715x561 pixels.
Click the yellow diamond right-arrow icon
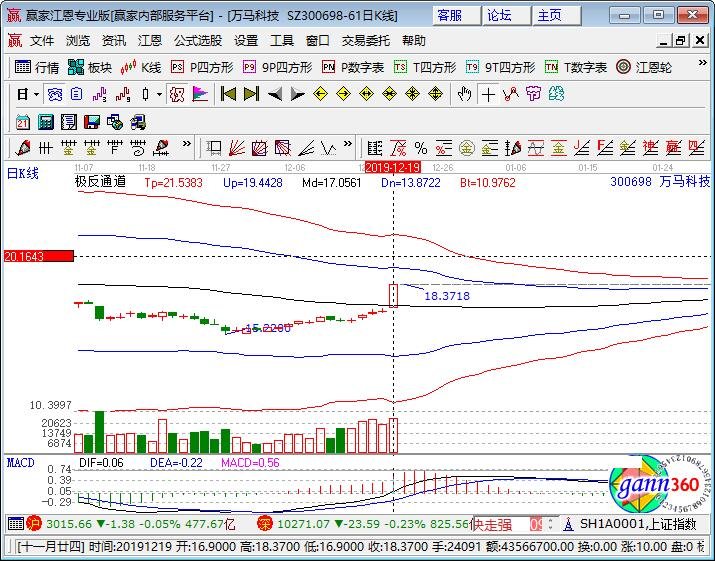coord(343,94)
